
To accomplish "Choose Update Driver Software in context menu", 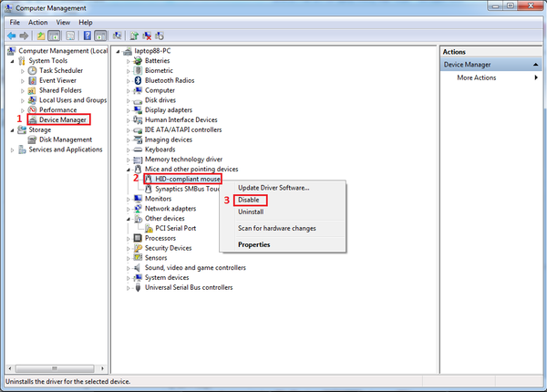I will point(273,188).
